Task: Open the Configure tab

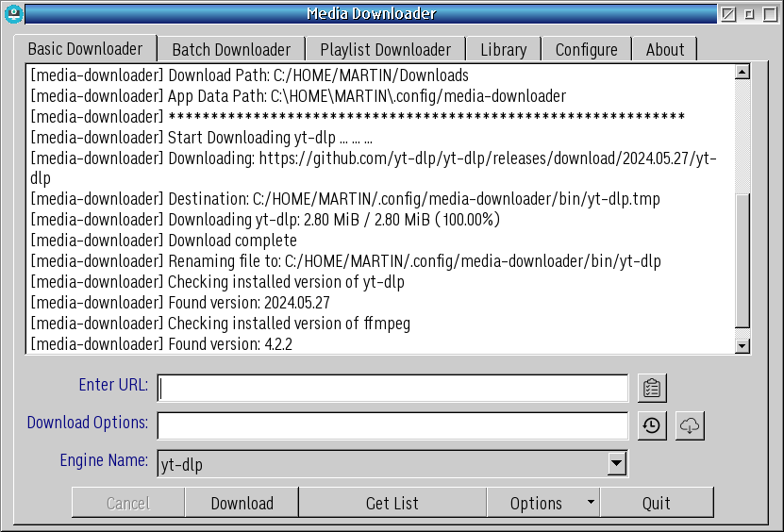Action: [x=586, y=50]
